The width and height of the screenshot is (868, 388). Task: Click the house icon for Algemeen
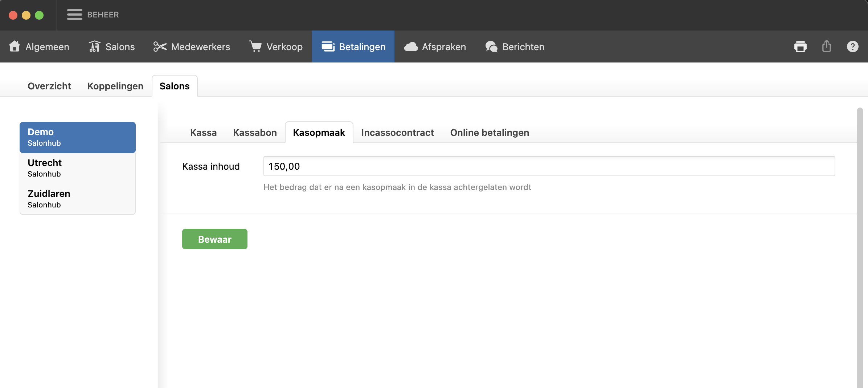tap(15, 47)
